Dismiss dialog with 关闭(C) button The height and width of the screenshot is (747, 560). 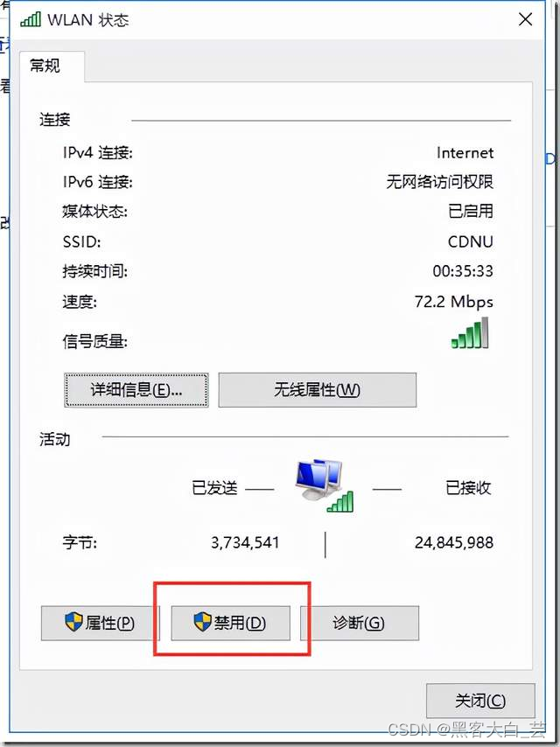click(480, 701)
